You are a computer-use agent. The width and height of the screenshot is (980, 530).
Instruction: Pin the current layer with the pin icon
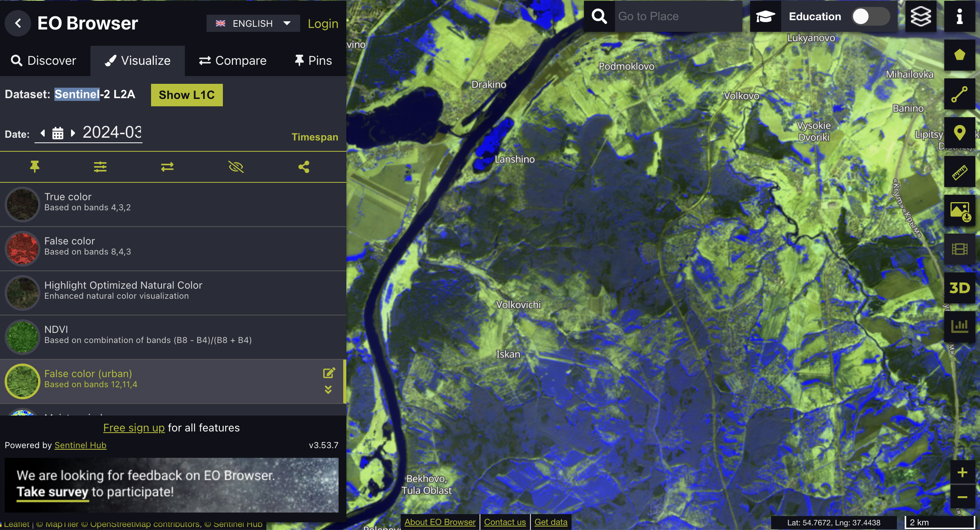pos(35,167)
